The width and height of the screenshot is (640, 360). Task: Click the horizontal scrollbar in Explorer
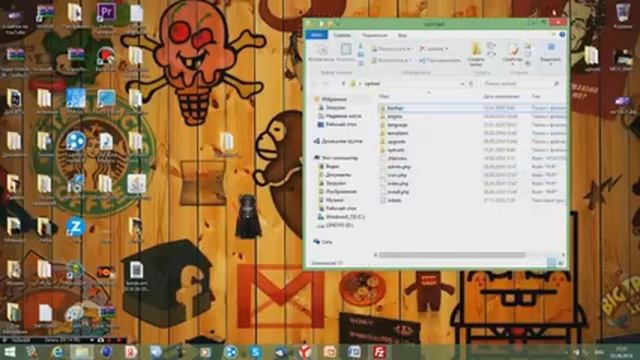coord(452,255)
